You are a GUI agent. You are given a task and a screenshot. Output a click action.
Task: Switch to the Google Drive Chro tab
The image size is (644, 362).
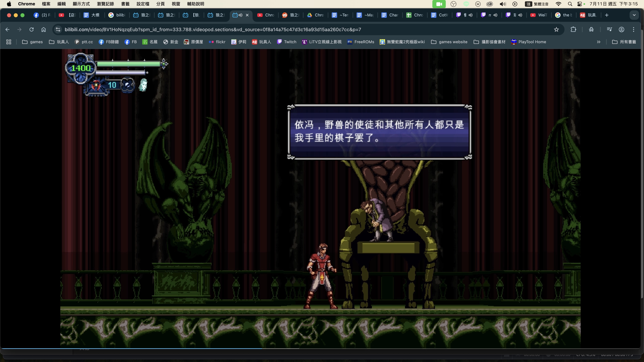coord(315,15)
